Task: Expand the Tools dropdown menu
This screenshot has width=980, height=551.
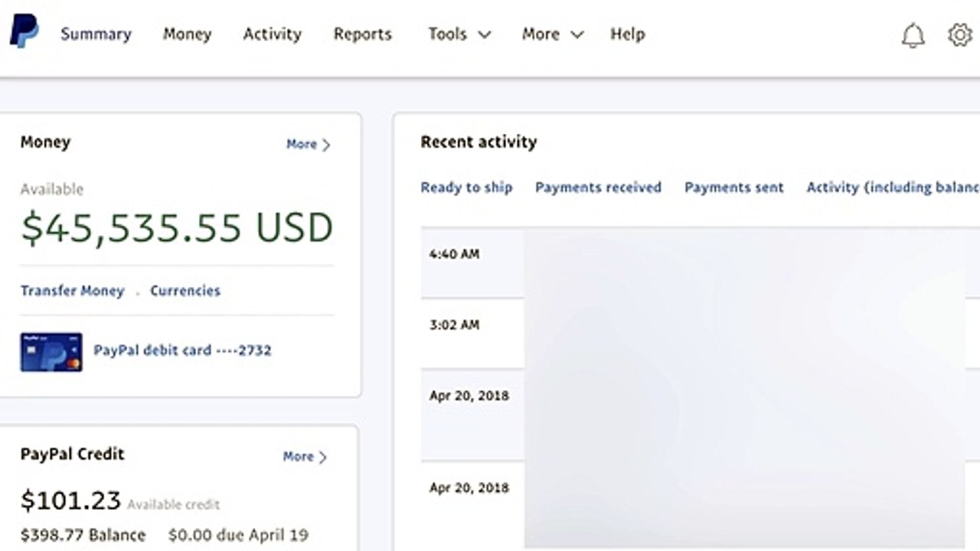Action: point(459,34)
